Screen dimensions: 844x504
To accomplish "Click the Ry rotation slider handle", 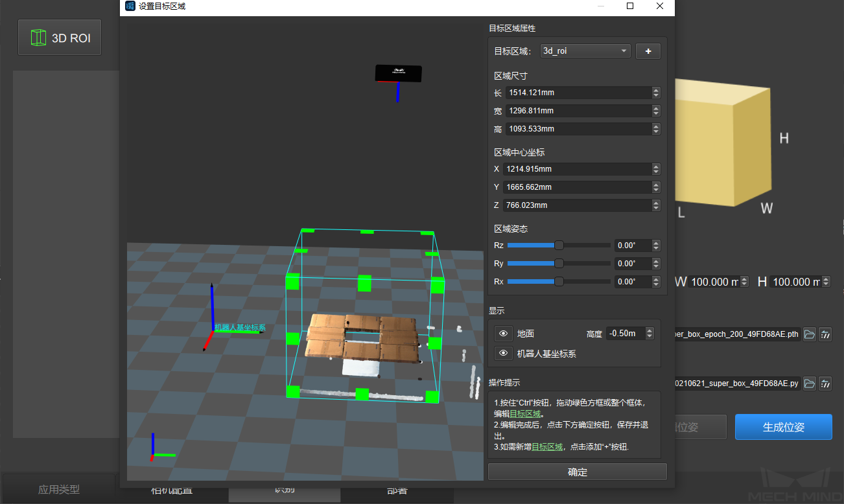I will (x=559, y=264).
